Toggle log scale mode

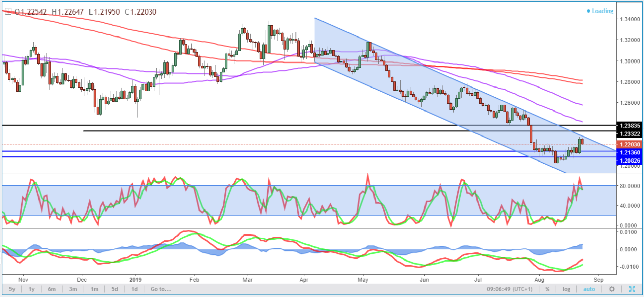tap(566, 289)
